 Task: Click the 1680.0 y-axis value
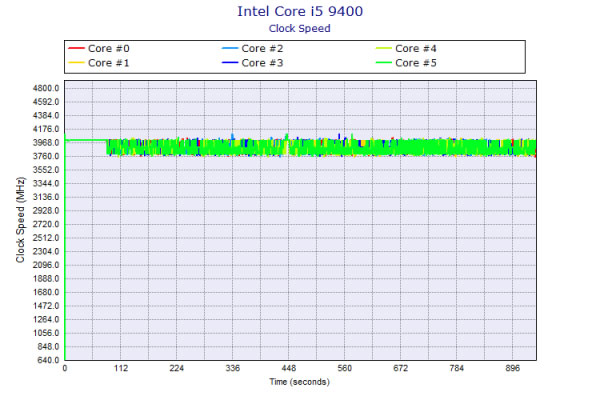[46, 292]
